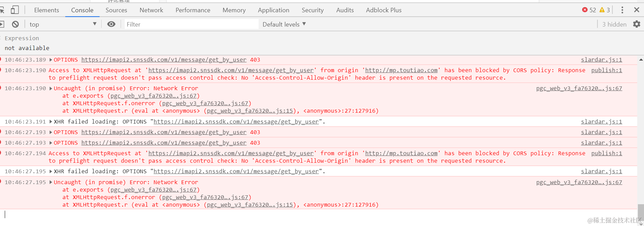Toggle live expression eye icon
The width and height of the screenshot is (644, 226).
(x=111, y=24)
